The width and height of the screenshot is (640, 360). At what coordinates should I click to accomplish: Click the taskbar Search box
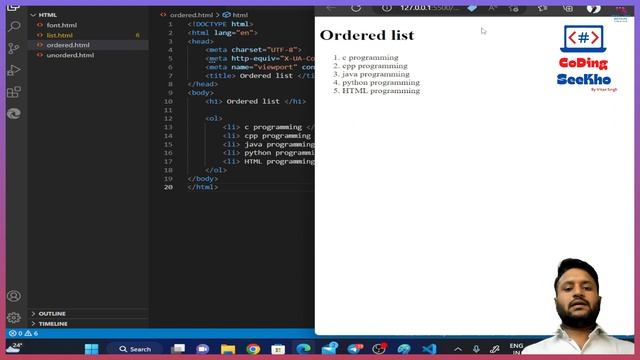pos(135,349)
